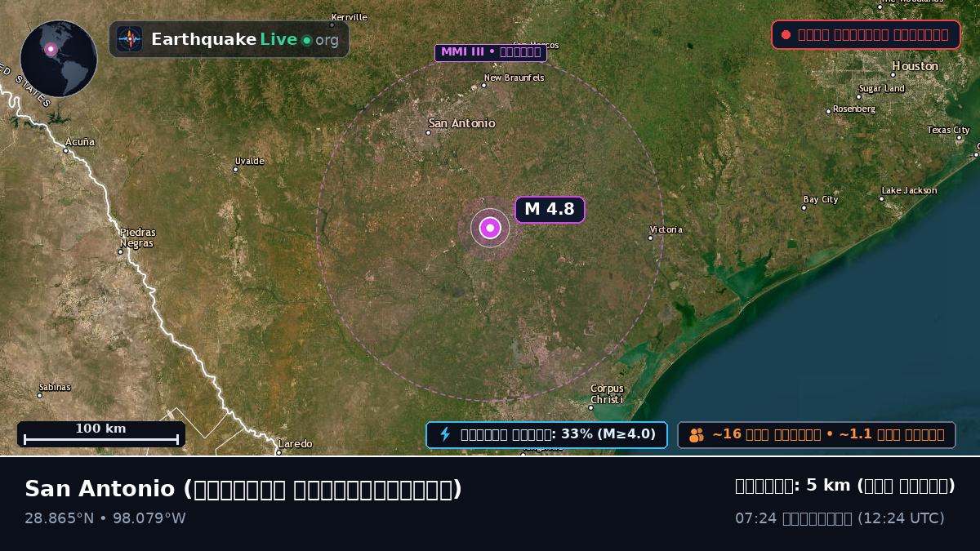Screen dimensions: 980x551
Task: Click the M 4.8 magnitude label
Action: [x=550, y=210]
